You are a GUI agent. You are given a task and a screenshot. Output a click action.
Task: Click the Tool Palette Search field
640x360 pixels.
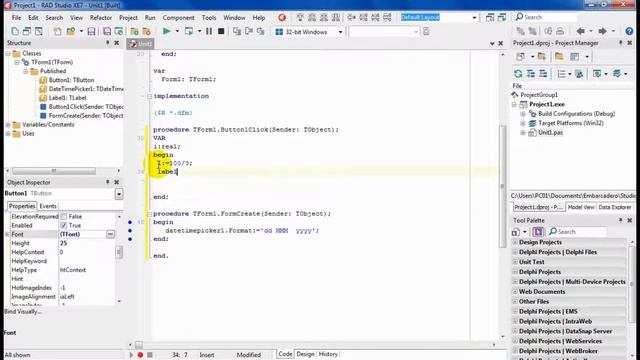coord(577,232)
